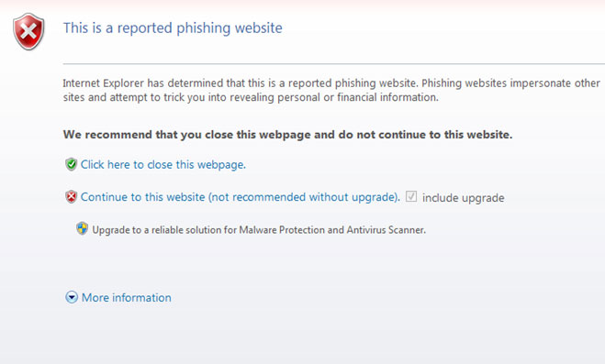Click the bold 'We recommend that you close' text
605x364 pixels.
[288, 135]
